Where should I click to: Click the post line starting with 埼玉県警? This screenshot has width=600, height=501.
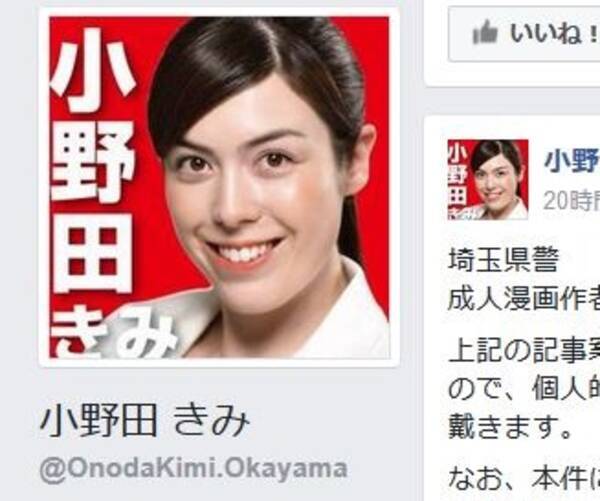pyautogui.click(x=503, y=260)
